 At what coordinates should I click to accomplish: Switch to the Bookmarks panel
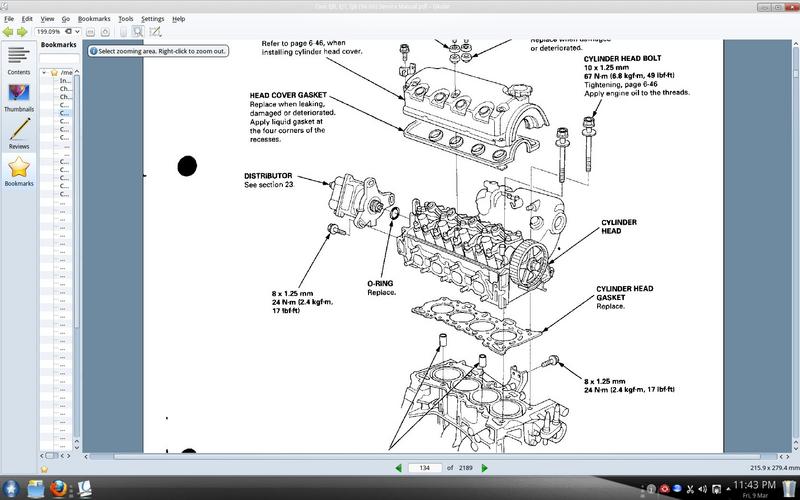click(18, 170)
